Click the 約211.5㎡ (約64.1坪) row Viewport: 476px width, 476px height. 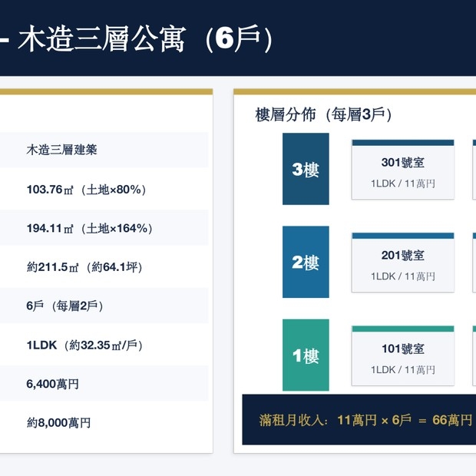tap(104, 267)
